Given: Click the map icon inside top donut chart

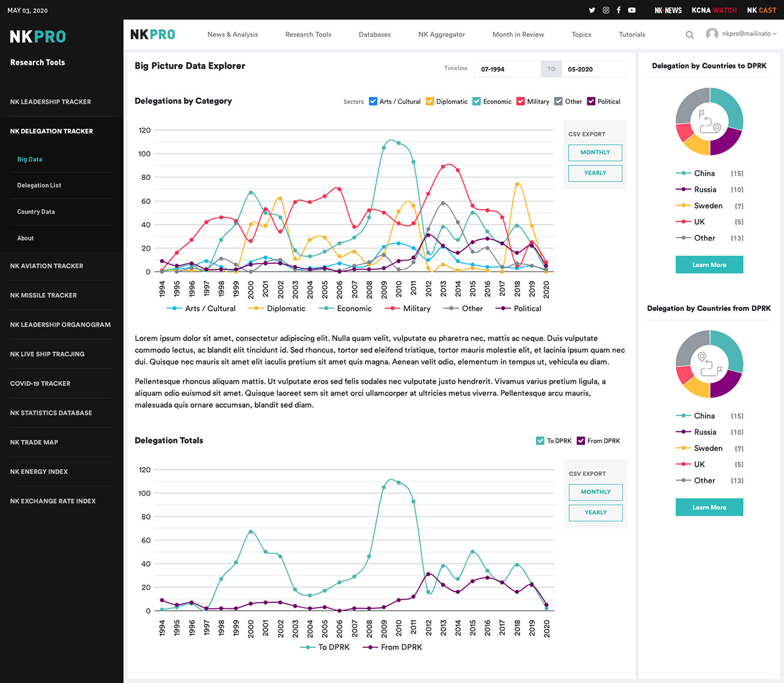Looking at the screenshot, I should point(709,122).
